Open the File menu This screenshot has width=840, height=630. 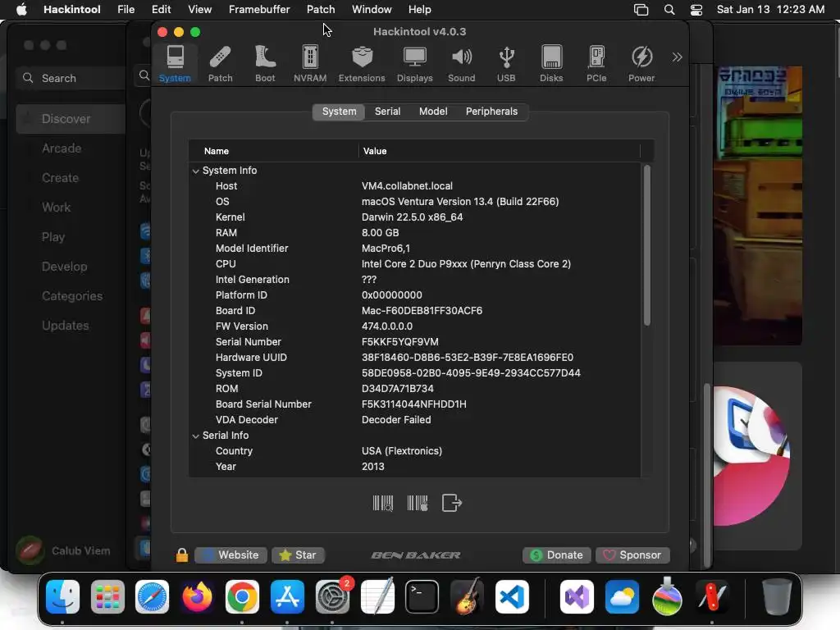point(126,9)
